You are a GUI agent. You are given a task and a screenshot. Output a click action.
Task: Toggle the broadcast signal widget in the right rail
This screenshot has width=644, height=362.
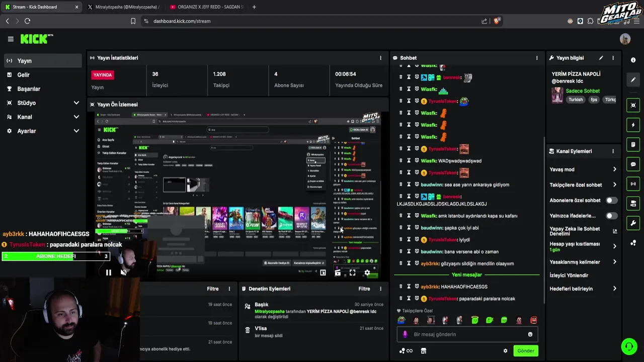(633, 184)
